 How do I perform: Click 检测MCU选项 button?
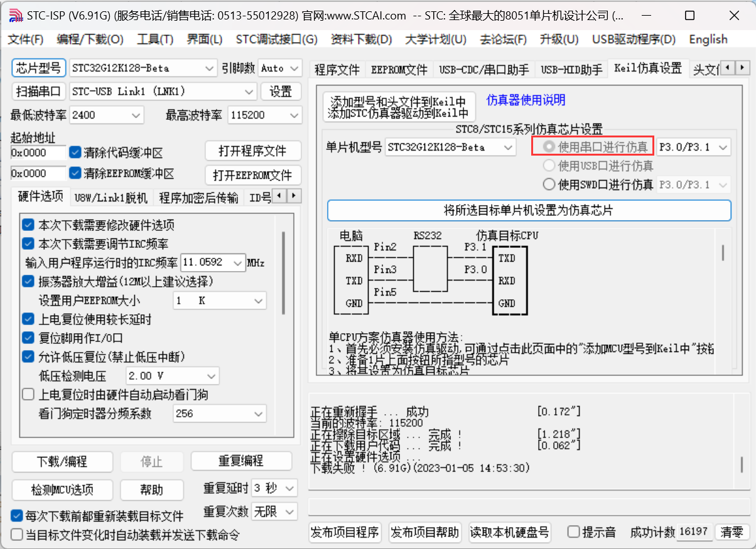[x=62, y=489]
